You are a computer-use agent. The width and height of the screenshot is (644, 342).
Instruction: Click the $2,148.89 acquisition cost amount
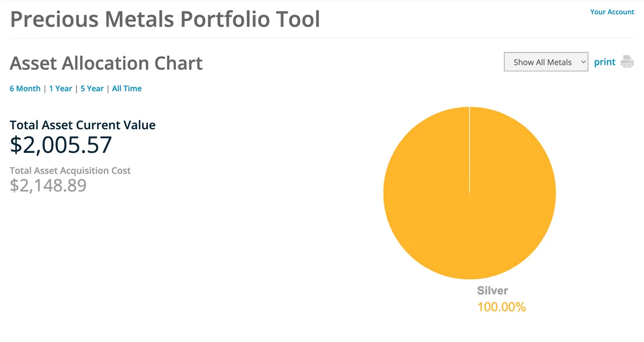pos(48,185)
